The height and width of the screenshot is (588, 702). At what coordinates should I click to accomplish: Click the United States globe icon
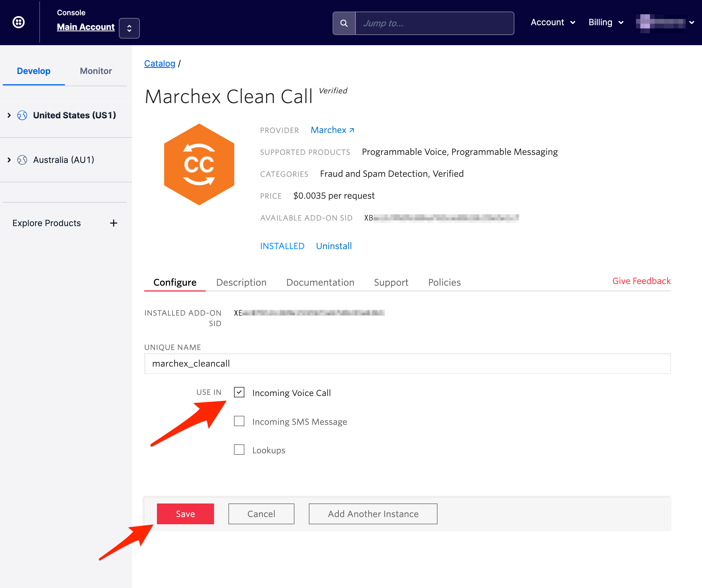pos(22,115)
